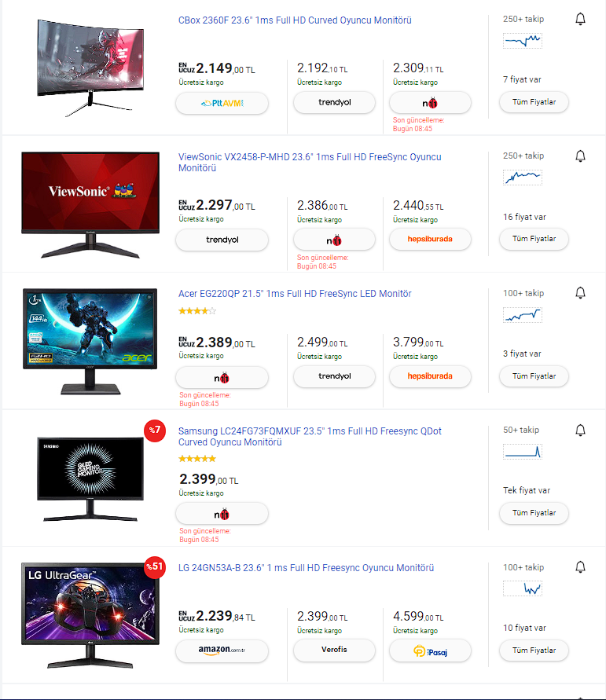Viewport: 606px width, 700px height.
Task: Open hepsiburada offer for the ViewSonic monitor
Action: tap(430, 240)
